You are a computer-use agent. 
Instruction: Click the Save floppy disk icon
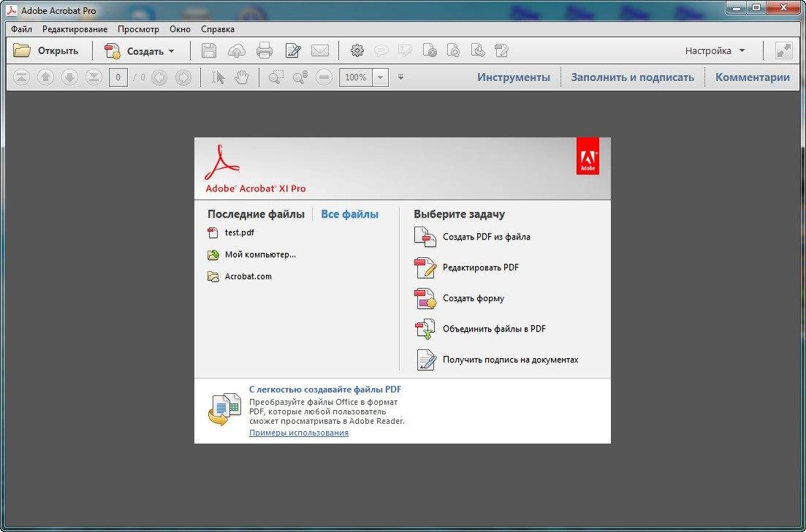click(209, 50)
